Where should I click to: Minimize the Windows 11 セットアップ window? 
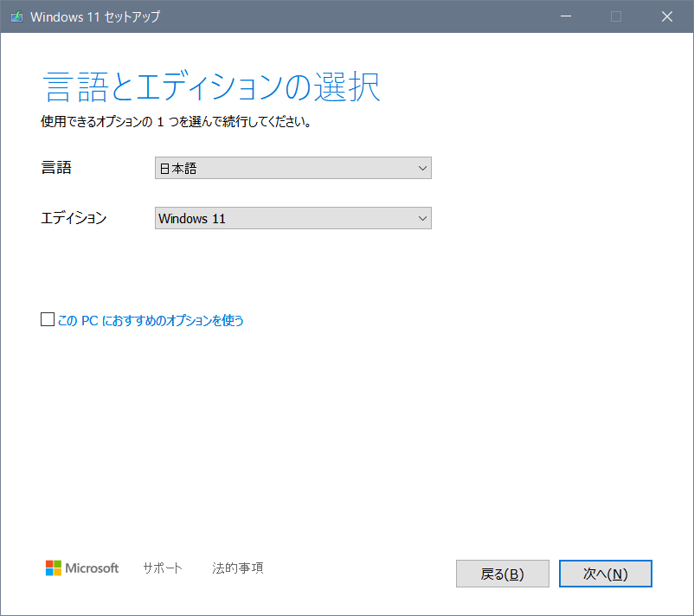(566, 16)
